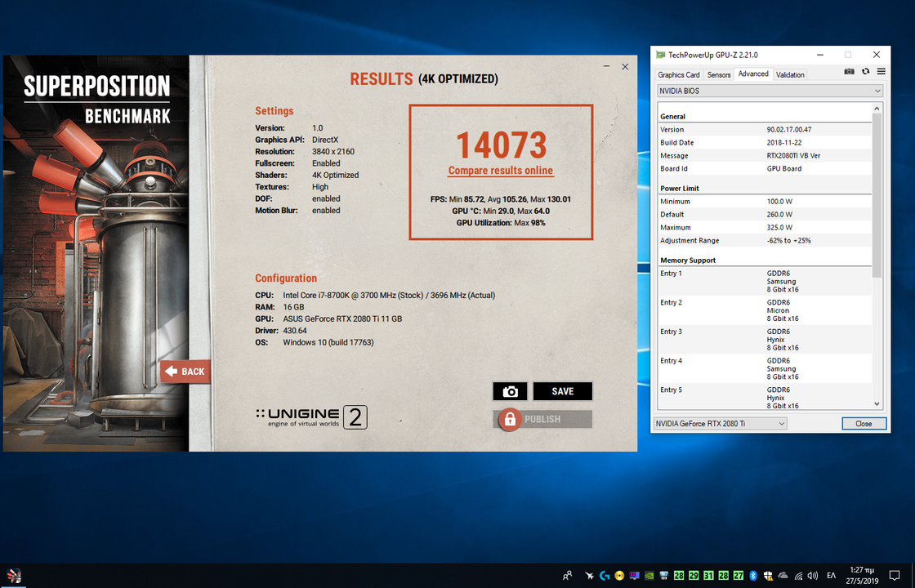Click the tray temperature icon showing 27
The height and width of the screenshot is (588, 915).
coord(739,576)
